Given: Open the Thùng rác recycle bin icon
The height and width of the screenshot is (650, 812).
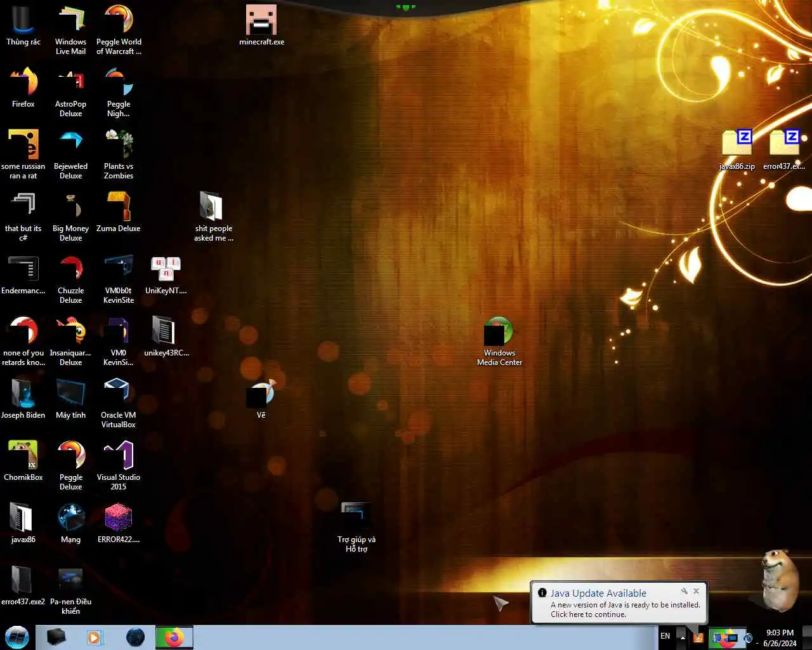Looking at the screenshot, I should click(23, 25).
